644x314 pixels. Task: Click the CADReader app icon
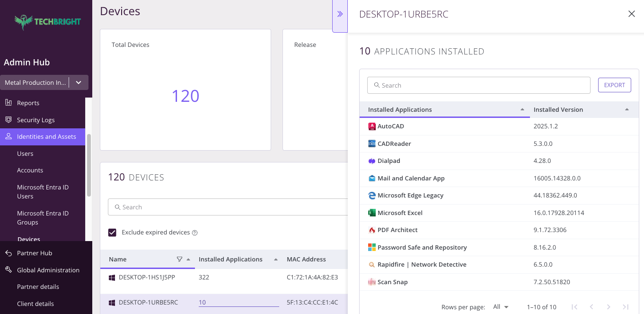tap(372, 144)
